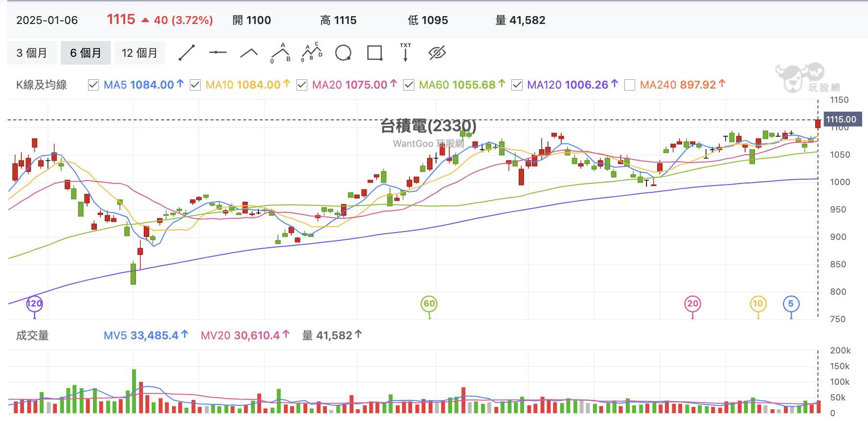Click the K線及均線 section label
Image resolution: width=868 pixels, height=421 pixels.
click(x=42, y=85)
